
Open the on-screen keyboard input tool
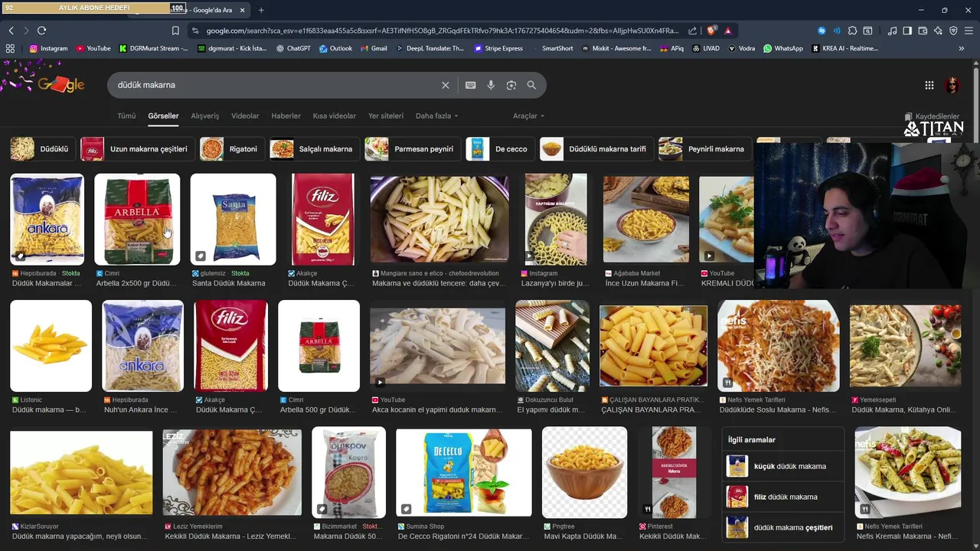point(470,85)
